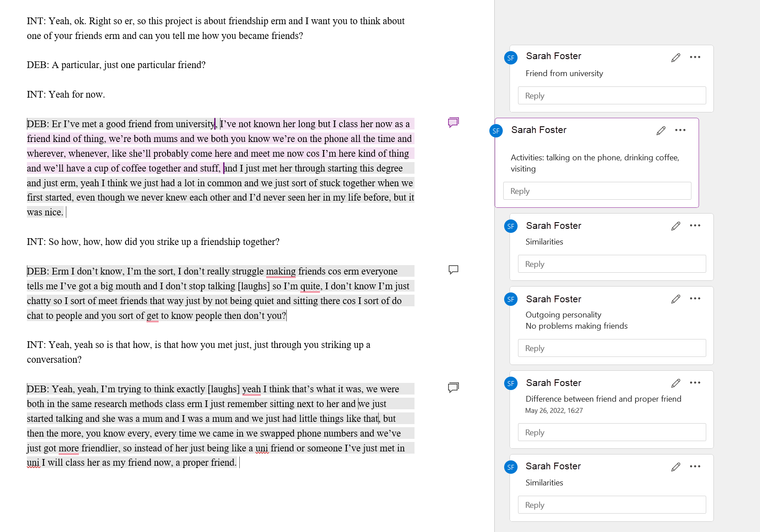Open more options on Outgoing personality comment

click(x=695, y=298)
